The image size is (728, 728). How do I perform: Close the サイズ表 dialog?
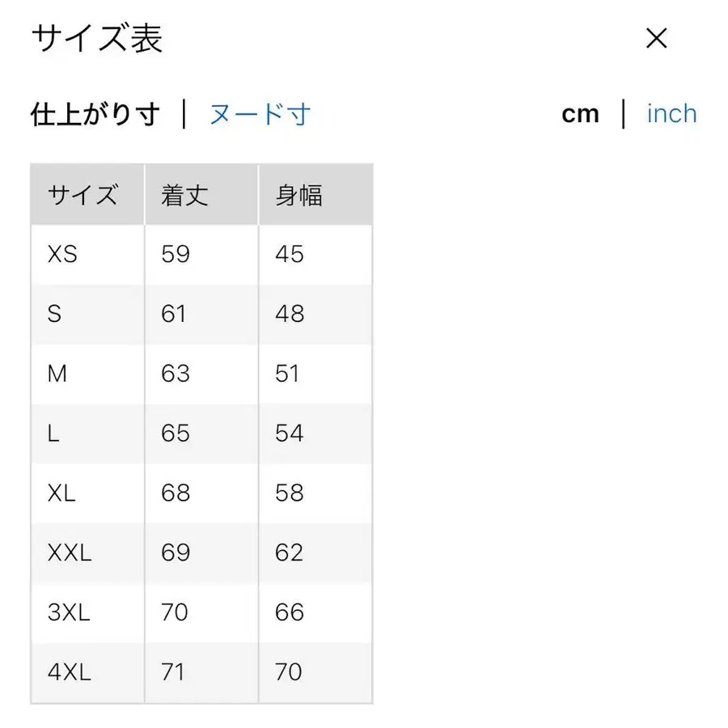pos(656,39)
